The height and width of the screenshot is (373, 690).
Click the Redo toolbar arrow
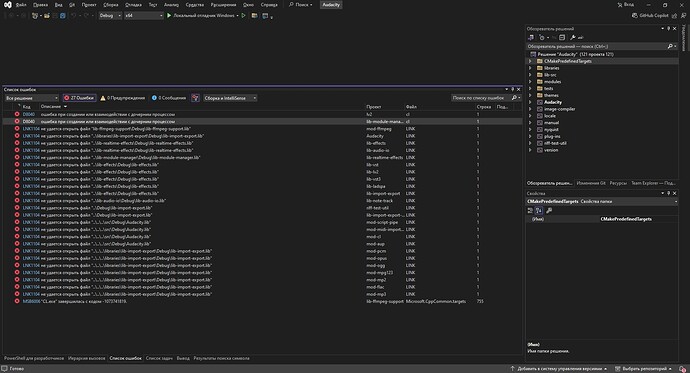point(87,15)
